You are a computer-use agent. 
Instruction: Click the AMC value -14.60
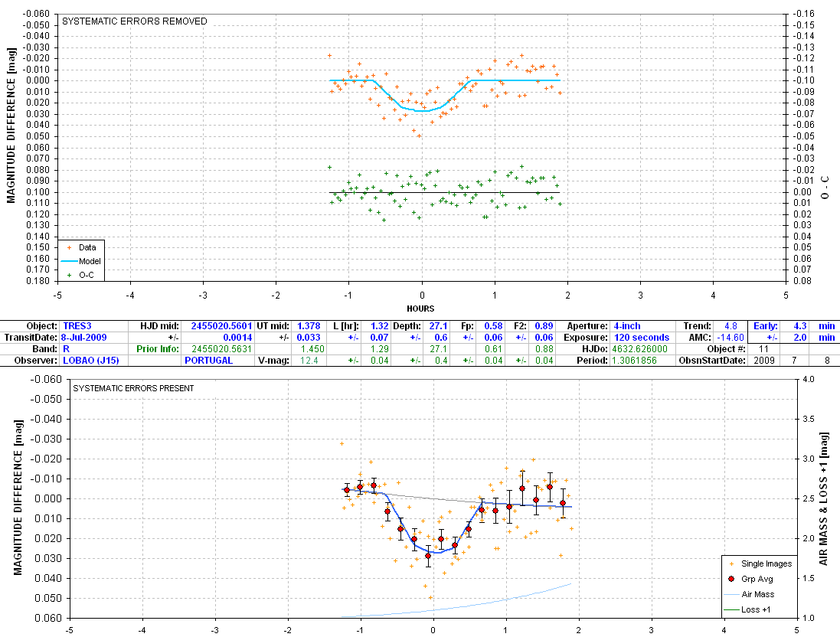731,338
